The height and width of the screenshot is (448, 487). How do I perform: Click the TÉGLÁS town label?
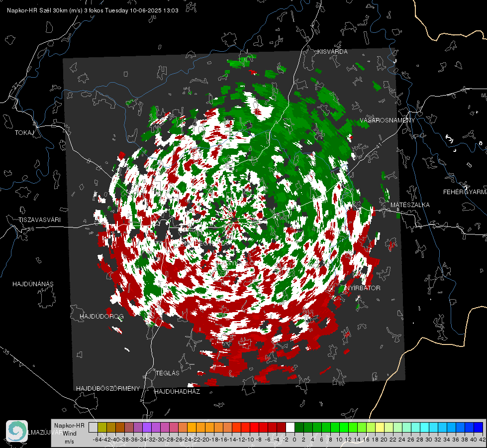coord(168,373)
